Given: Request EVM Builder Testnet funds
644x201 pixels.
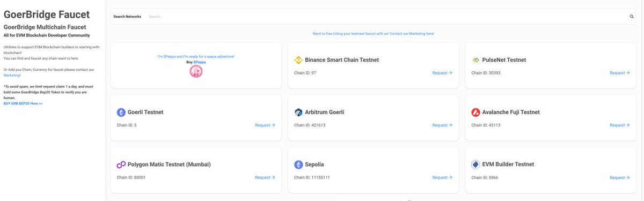Looking at the screenshot, I should 619,177.
